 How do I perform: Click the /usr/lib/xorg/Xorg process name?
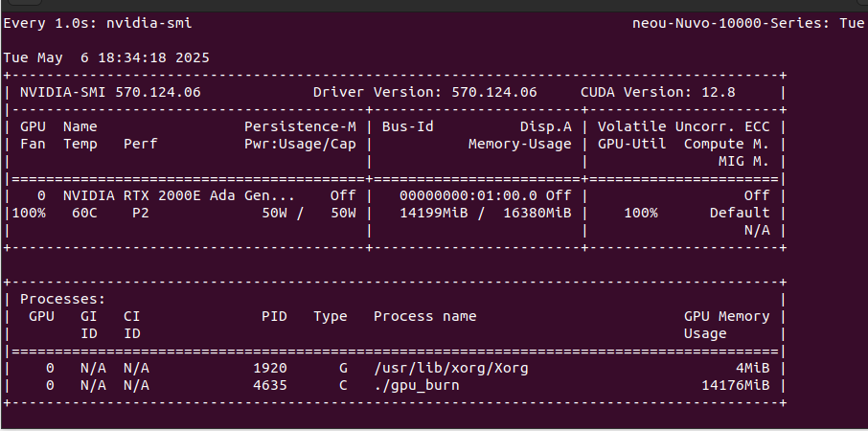[x=450, y=368]
